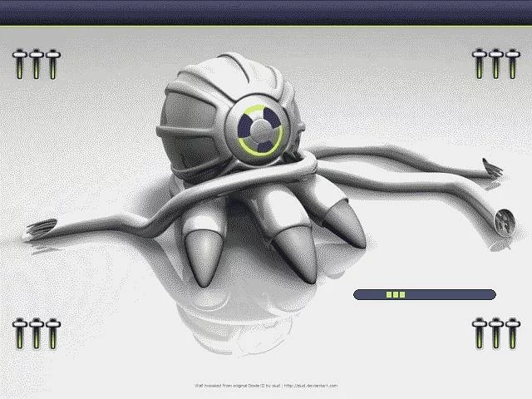Click the leftmost screw in the top-left corner
This screenshot has height=399, width=532.
[x=20, y=63]
